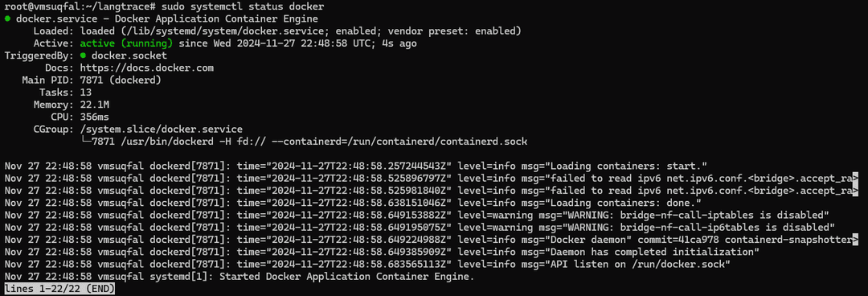Click the CGroup path /system.slice/docker.service

[x=161, y=129]
